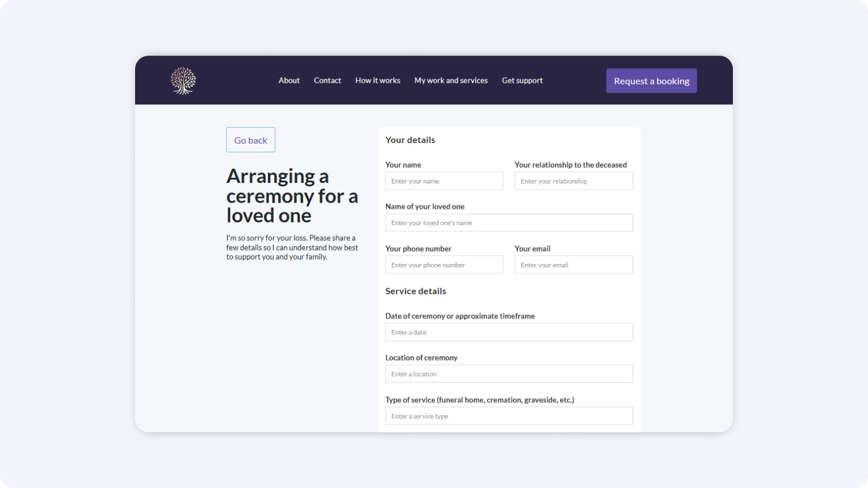868x488 pixels.
Task: Select the relationship to the deceased field
Action: tap(574, 181)
